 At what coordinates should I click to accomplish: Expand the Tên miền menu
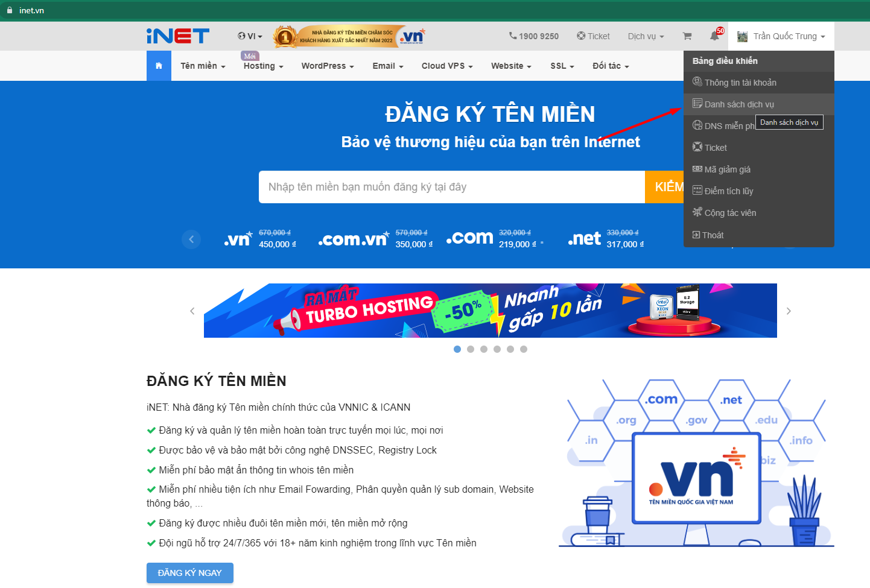[x=199, y=66]
